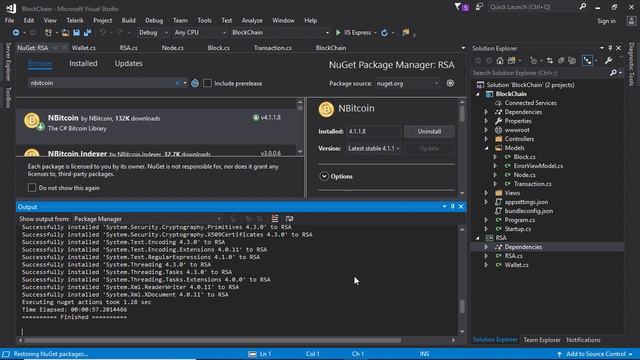Click the Navigate Backward toolbar icon
This screenshot has height=360, width=640.
[16, 33]
